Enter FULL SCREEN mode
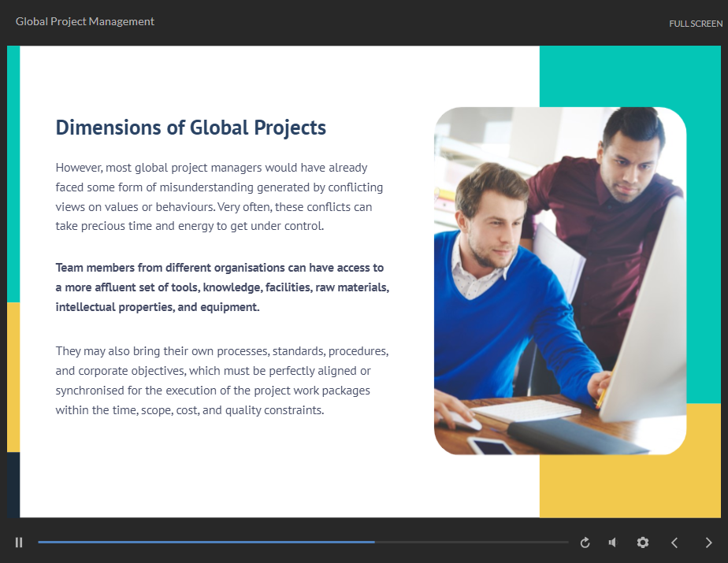The width and height of the screenshot is (728, 563). pos(695,24)
